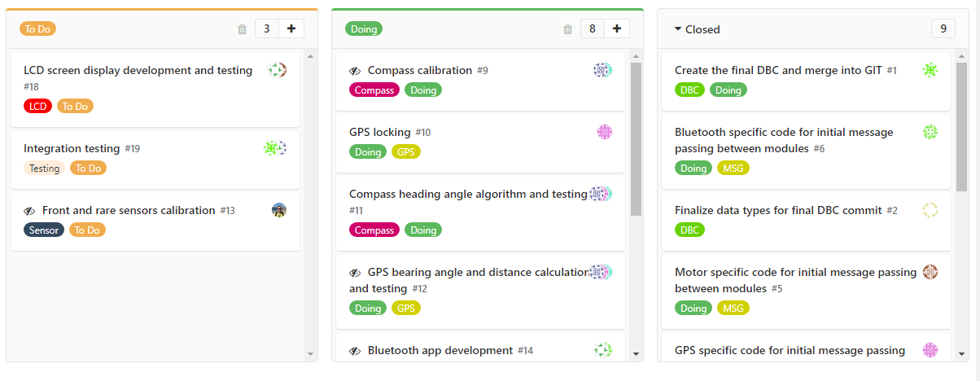Delete the To Do list with trash icon
980x381 pixels.
click(242, 29)
